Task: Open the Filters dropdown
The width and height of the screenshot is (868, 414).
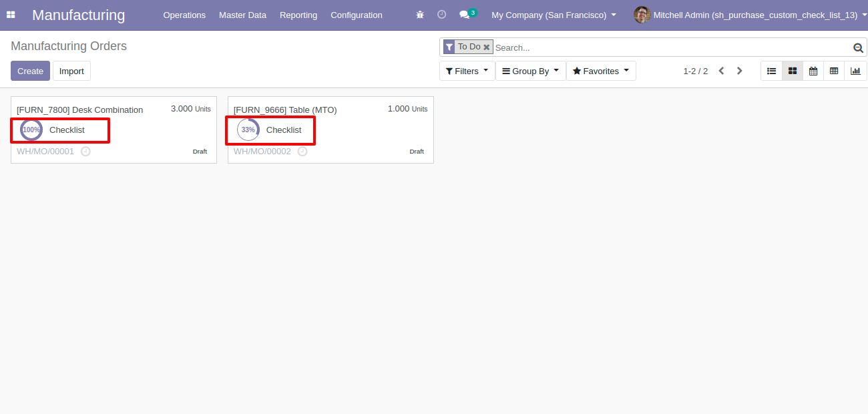Action: click(x=467, y=71)
